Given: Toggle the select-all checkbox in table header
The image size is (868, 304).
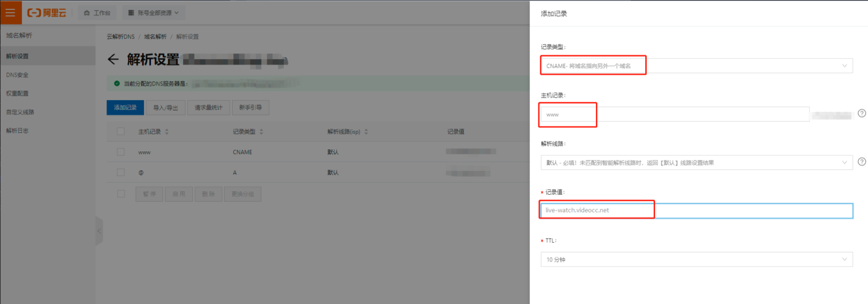Looking at the screenshot, I should [121, 131].
